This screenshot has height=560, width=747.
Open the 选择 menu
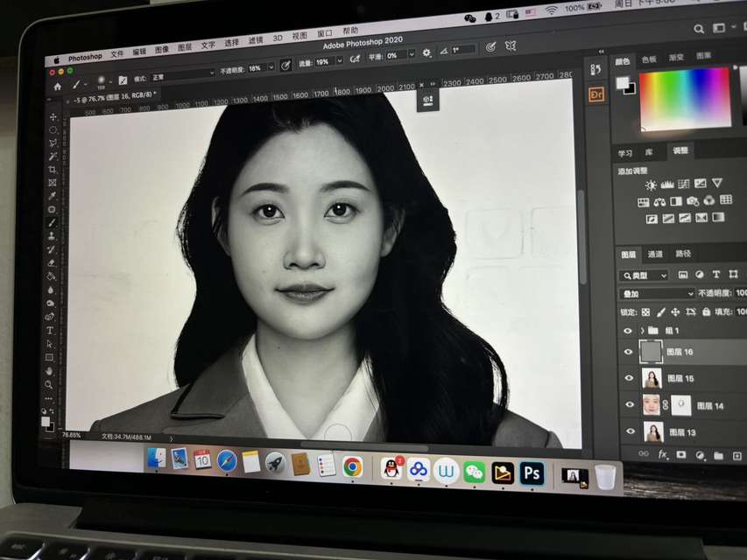(x=231, y=43)
